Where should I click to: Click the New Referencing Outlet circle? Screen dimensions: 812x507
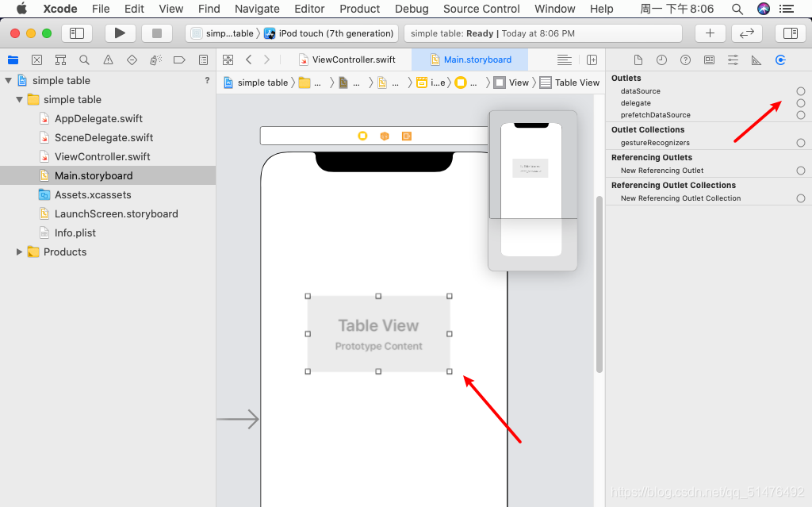click(x=801, y=171)
